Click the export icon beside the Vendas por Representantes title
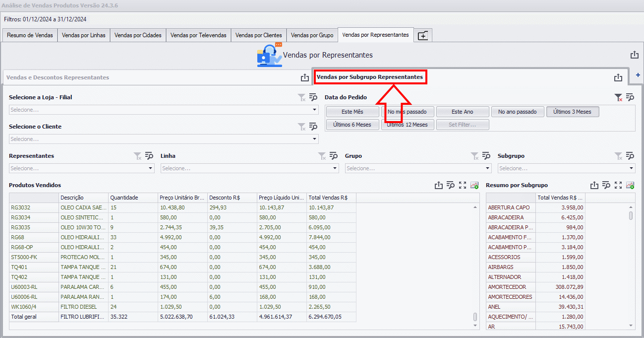 (634, 55)
